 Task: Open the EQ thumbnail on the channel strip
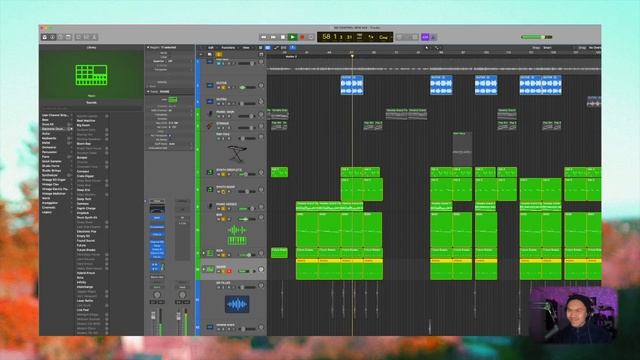(x=157, y=210)
